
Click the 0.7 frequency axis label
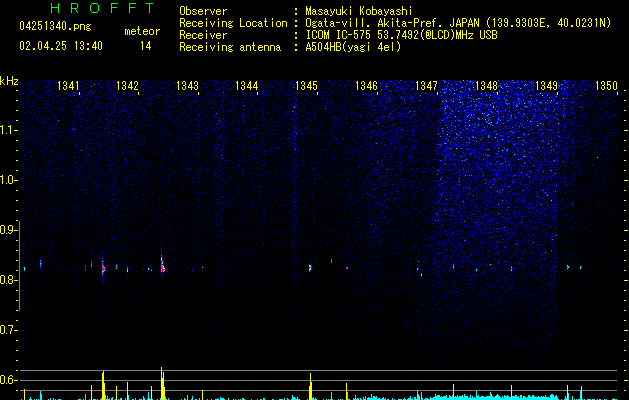tap(9, 330)
